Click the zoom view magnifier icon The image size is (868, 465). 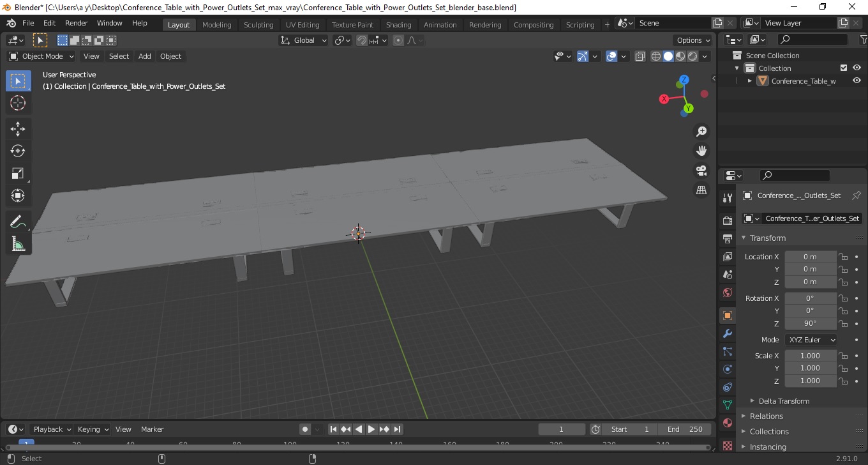[x=701, y=132]
